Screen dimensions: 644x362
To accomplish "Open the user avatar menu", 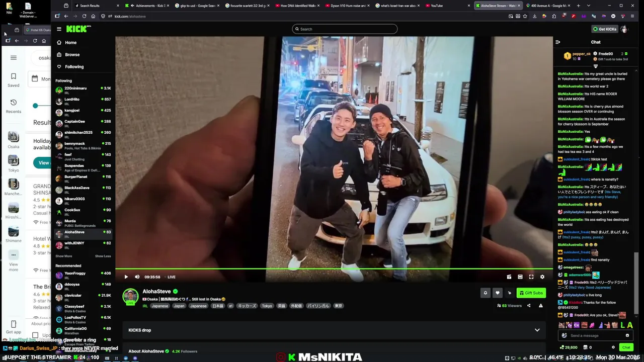I will 624,29.
